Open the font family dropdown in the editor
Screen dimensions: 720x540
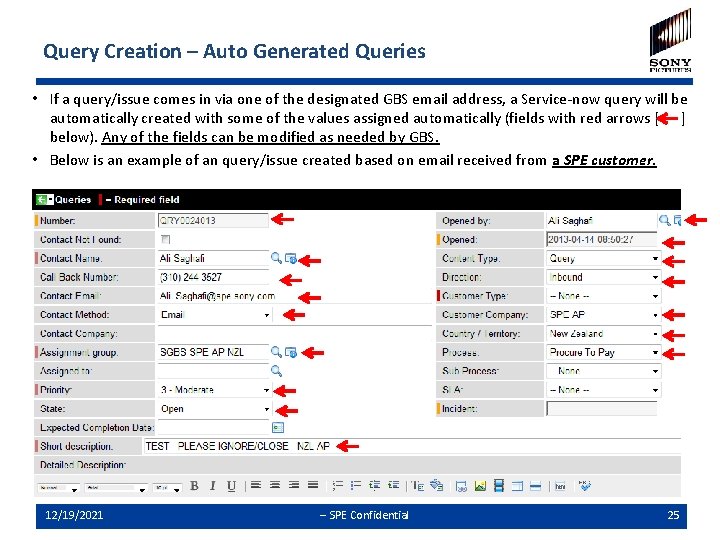pos(116,488)
